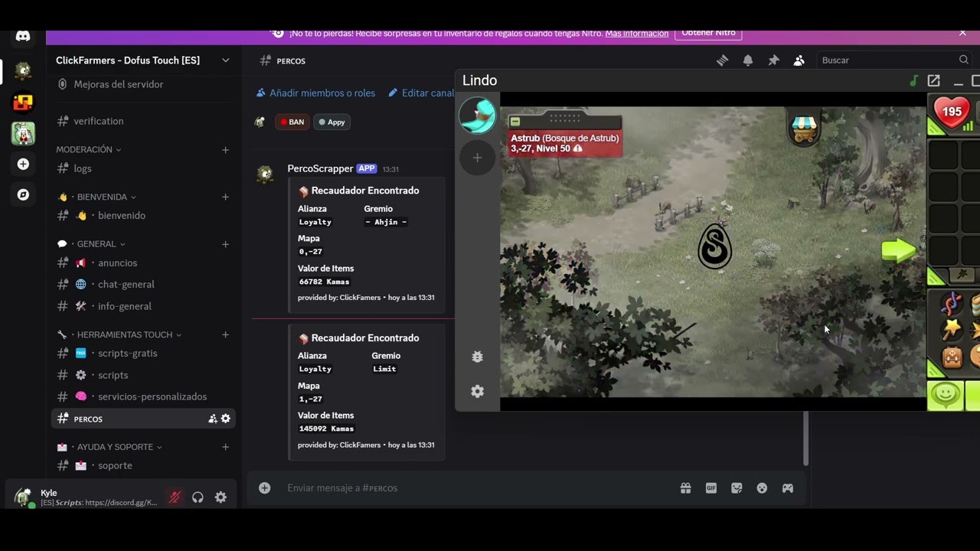Viewport: 980px width, 551px height.
Task: Click Lindo open-in-external-window icon
Action: point(933,80)
